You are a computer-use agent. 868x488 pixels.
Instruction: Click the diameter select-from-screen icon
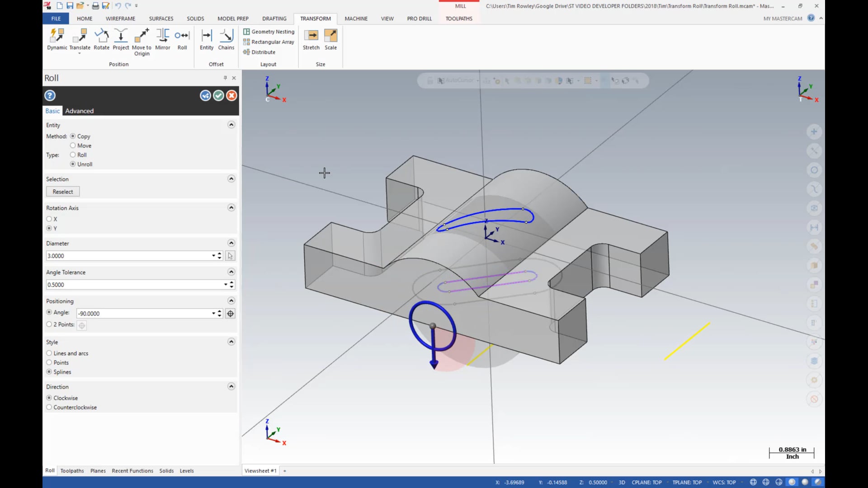[x=230, y=256]
